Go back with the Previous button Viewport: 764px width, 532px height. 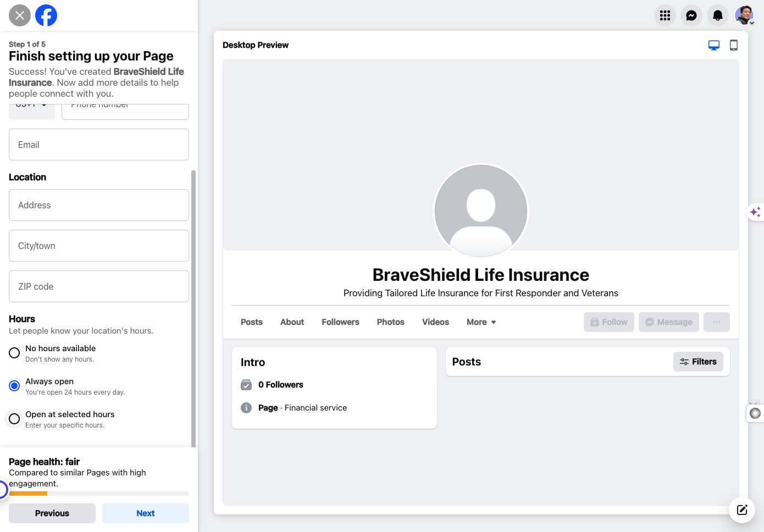point(52,513)
